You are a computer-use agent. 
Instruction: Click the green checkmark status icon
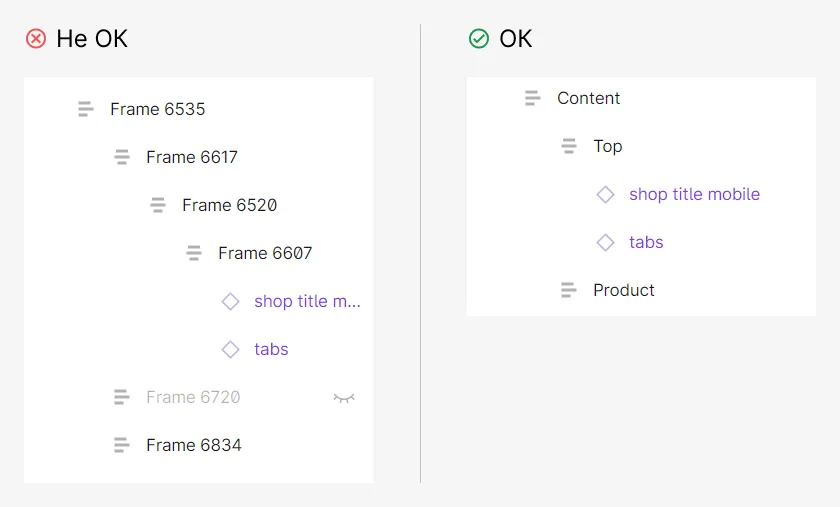coord(479,39)
